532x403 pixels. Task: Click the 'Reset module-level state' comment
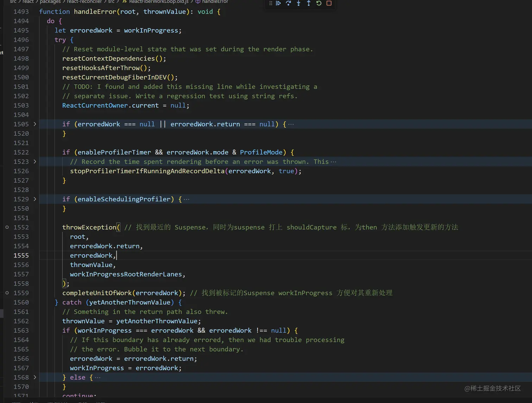(188, 49)
